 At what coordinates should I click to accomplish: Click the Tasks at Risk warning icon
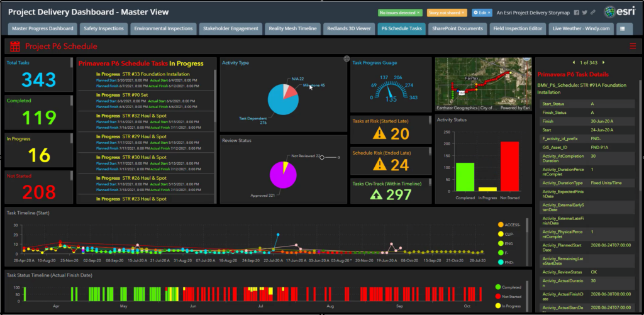point(379,133)
